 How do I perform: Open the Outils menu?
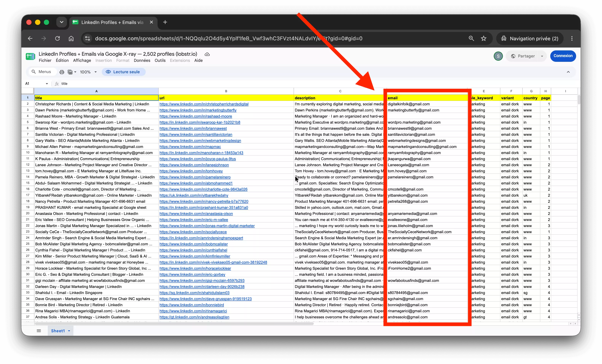pyautogui.click(x=160, y=60)
